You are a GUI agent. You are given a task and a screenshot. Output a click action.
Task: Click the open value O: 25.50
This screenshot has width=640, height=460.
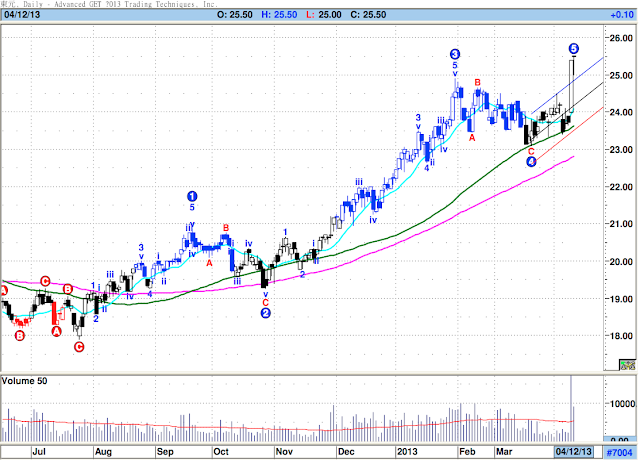pos(235,15)
